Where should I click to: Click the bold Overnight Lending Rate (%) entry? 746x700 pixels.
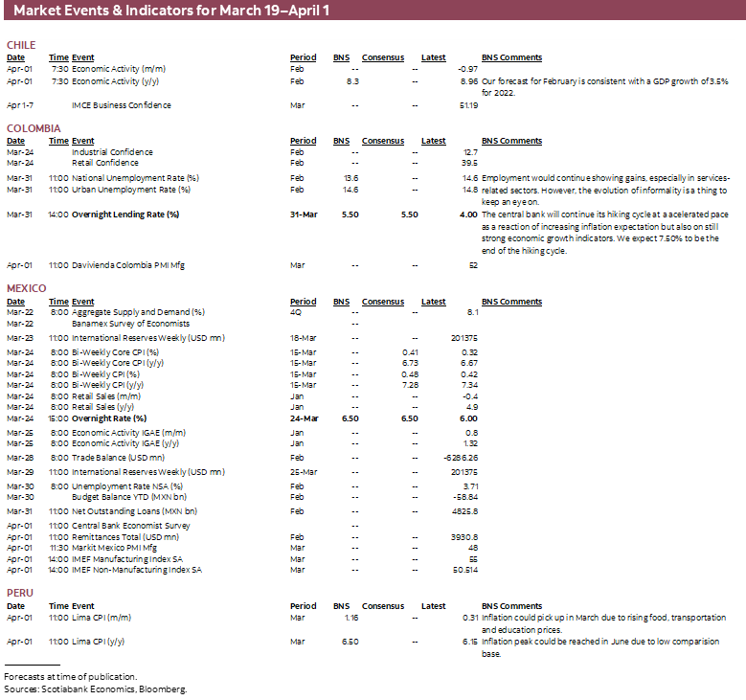[125, 215]
